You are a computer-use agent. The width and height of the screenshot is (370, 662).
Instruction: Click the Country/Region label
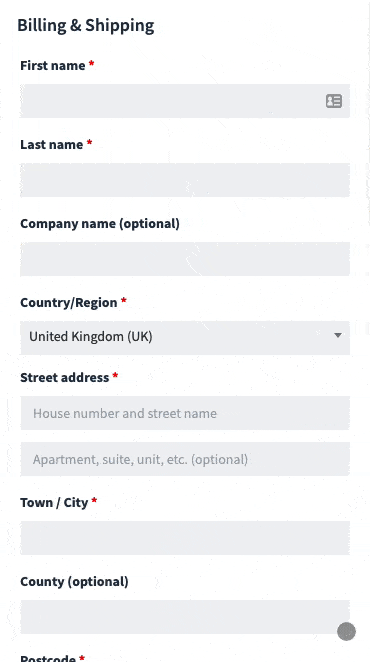[69, 302]
